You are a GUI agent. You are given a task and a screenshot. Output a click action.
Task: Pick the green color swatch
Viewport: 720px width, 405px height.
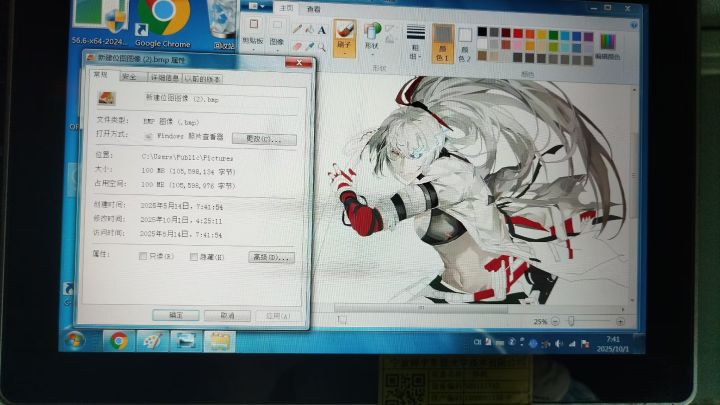point(554,34)
